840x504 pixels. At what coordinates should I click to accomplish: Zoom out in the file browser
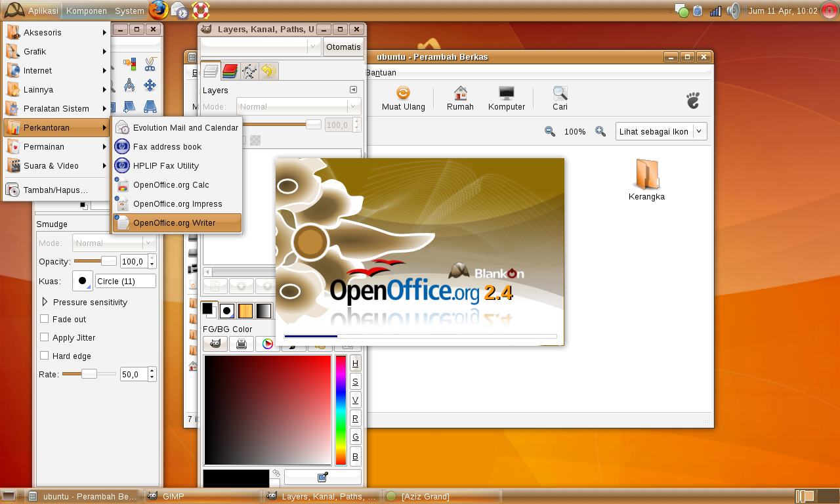(550, 131)
